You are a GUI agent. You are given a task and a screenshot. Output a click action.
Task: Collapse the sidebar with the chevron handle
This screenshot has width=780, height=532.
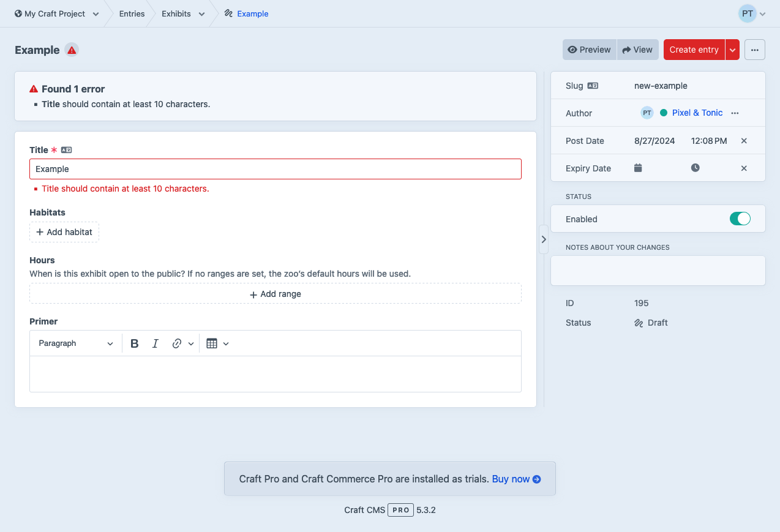click(544, 239)
